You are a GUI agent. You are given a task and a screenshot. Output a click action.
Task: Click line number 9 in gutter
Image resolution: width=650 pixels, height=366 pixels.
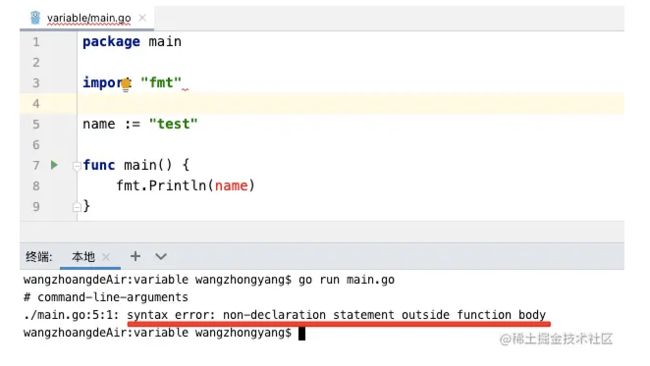[36, 206]
